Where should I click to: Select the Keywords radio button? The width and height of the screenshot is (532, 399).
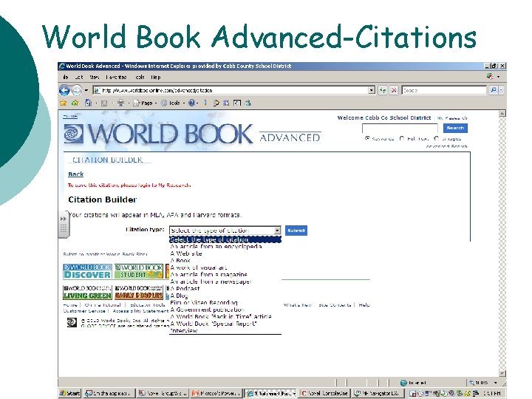(x=367, y=138)
